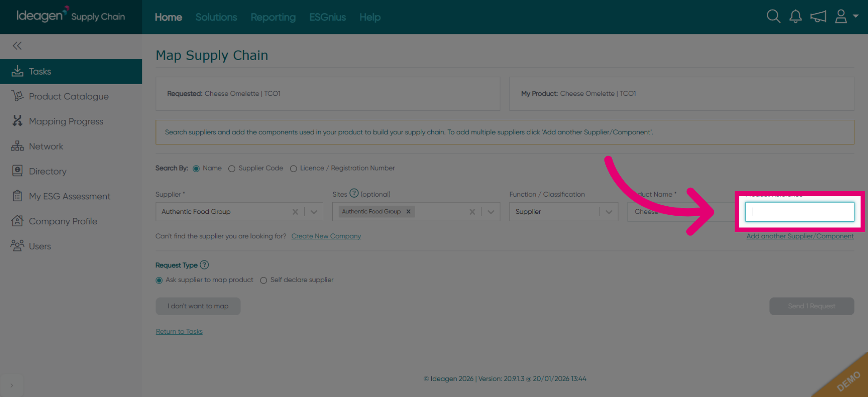This screenshot has height=397, width=868.
Task: Select Self declare supplier option
Action: tap(264, 280)
